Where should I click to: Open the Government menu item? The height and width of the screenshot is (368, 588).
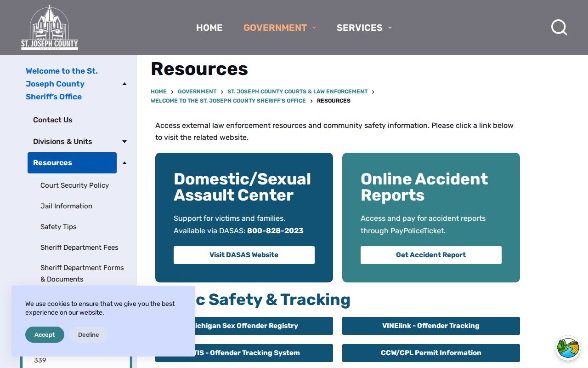click(x=275, y=28)
